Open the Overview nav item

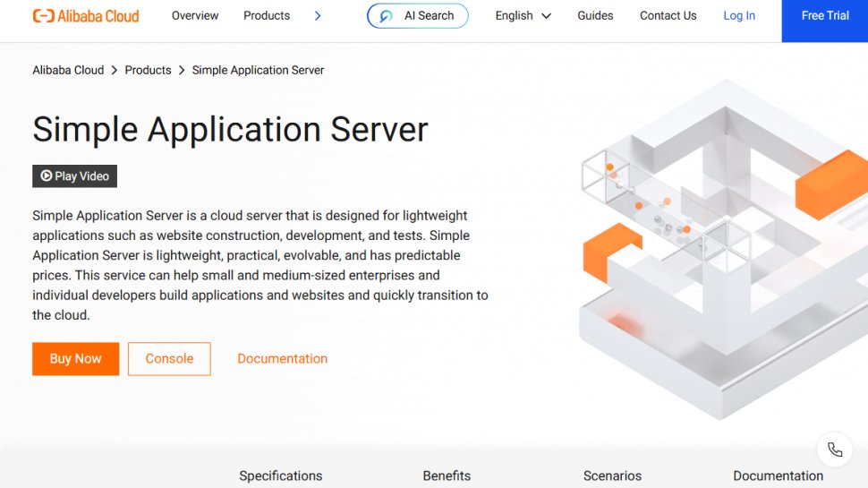[x=195, y=15]
